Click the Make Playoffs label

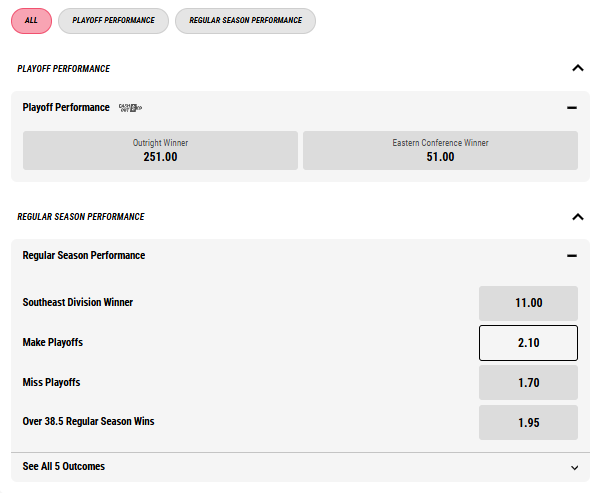click(53, 342)
